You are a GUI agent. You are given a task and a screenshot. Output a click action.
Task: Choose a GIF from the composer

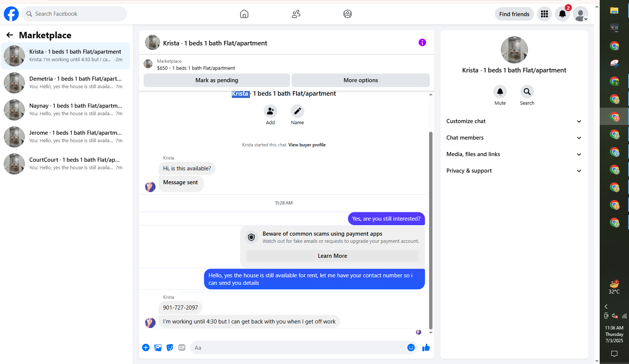tap(182, 347)
